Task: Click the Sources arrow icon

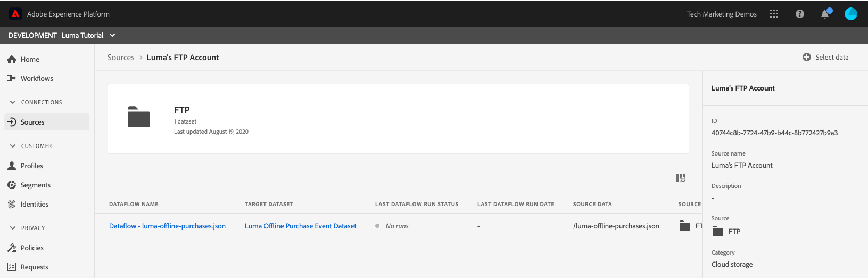Action: coord(12,122)
